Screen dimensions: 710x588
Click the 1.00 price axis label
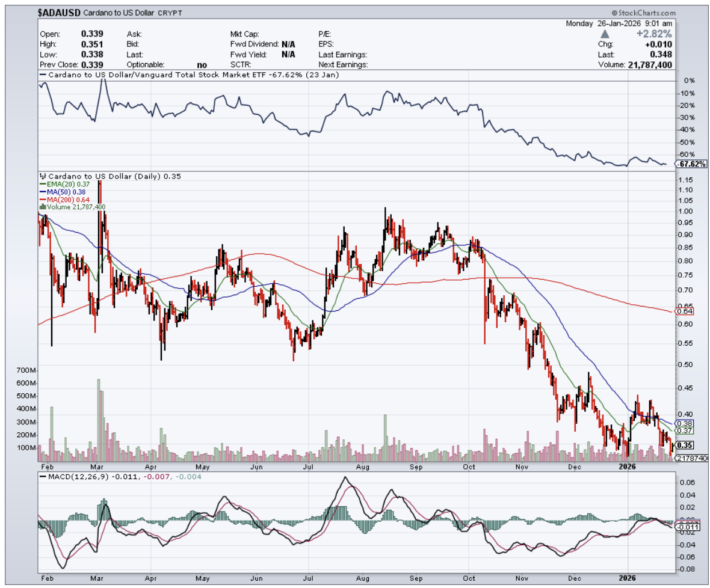685,211
